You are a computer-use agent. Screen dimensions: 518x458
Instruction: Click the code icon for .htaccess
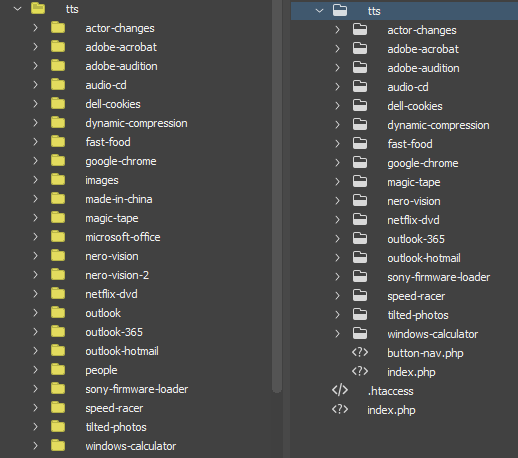340,390
